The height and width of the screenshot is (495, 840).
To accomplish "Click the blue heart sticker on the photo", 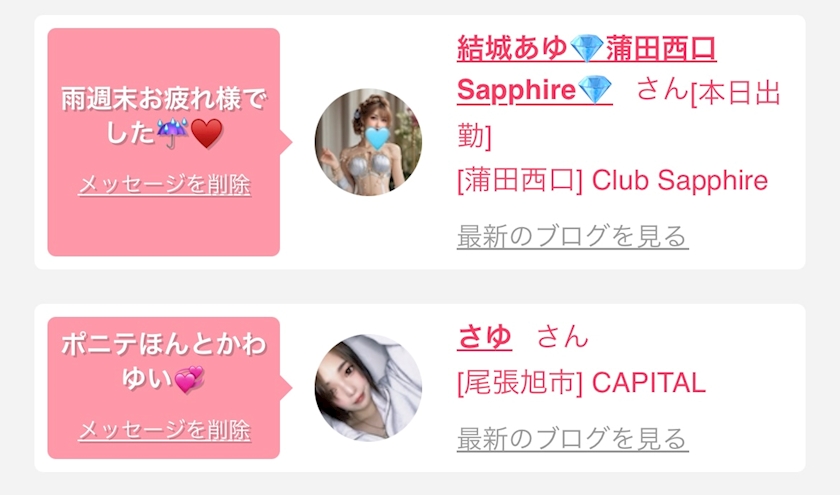I will 377,138.
